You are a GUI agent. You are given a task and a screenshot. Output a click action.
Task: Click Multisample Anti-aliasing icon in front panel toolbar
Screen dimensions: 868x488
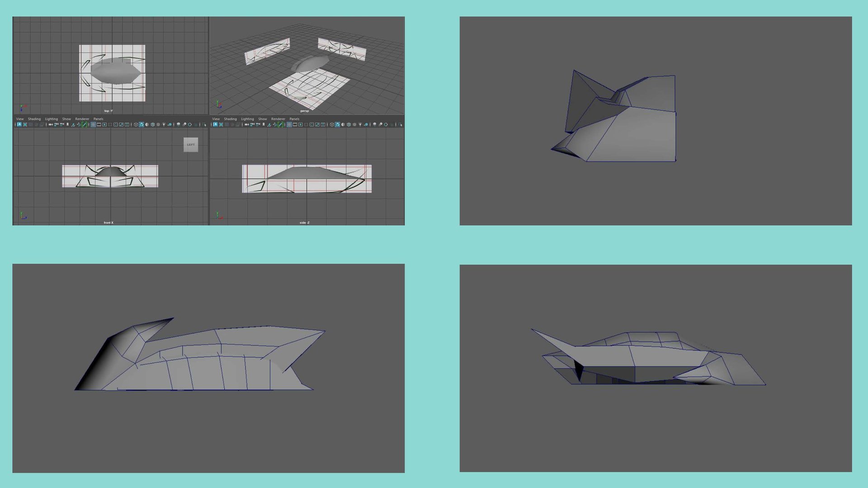(190, 125)
